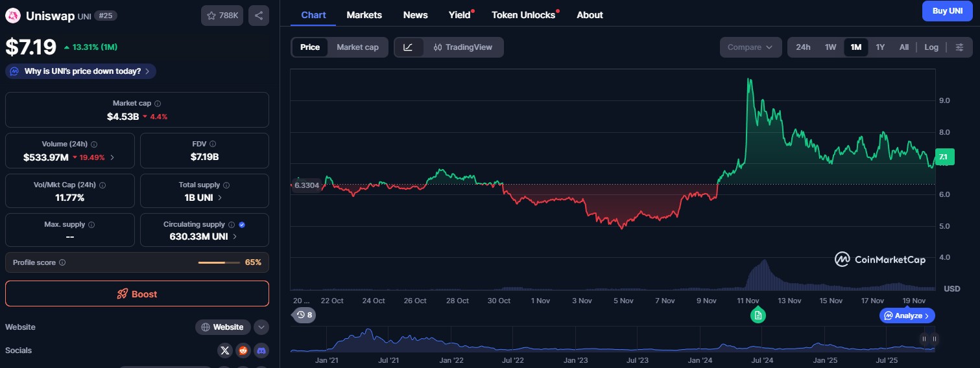Click the Uniswap unicorn logo

(13, 16)
